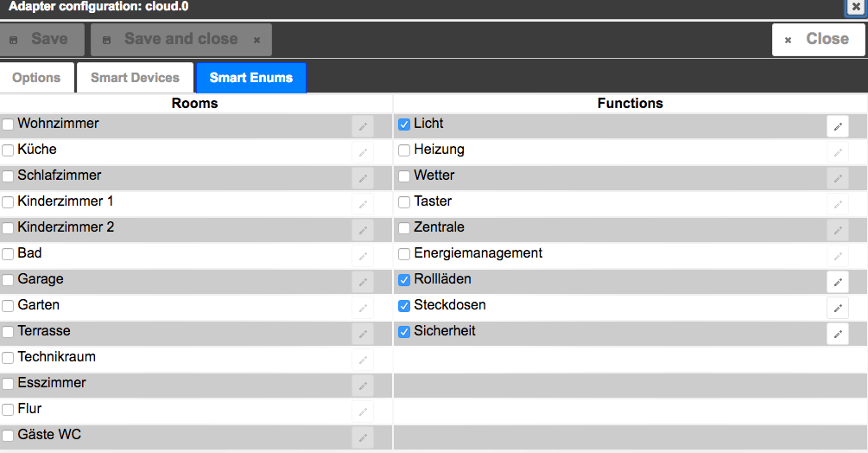868x453 pixels.
Task: Click the edit pencil for Sicherheit
Action: (837, 334)
